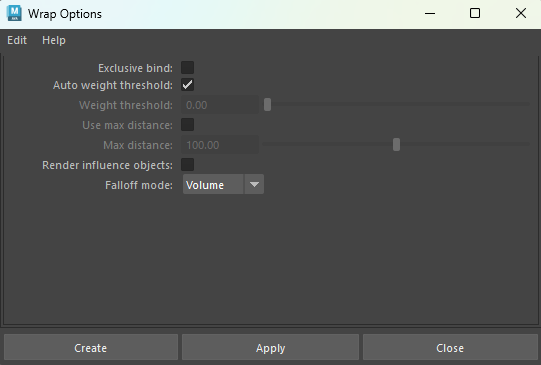This screenshot has width=541, height=365.
Task: Click the Maya app icon in title bar
Action: (14, 14)
